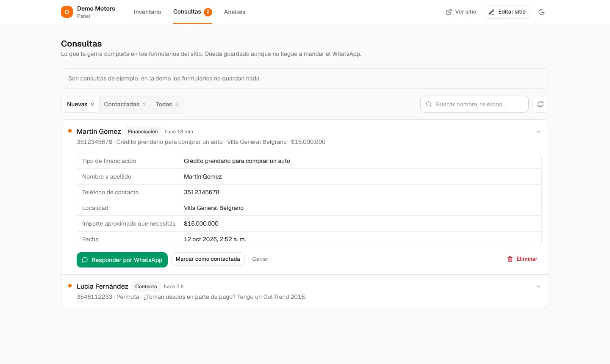This screenshot has height=364, width=610.
Task: Click the Lucía Fernández name heading
Action: (103, 287)
